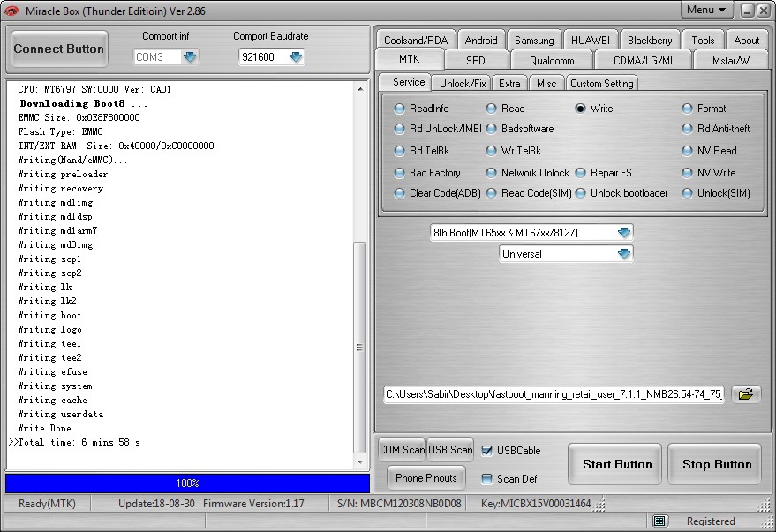Open the About tab
The height and width of the screenshot is (532, 776).
(x=746, y=40)
